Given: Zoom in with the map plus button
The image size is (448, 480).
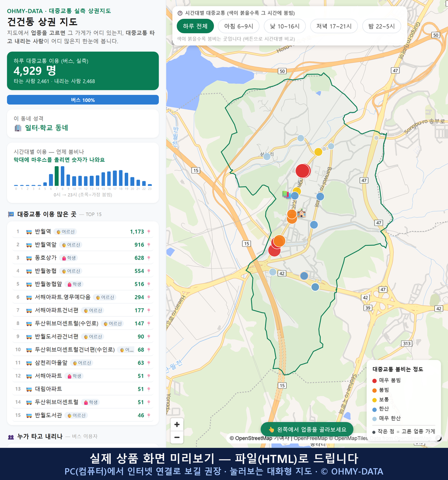Looking at the screenshot, I should (x=177, y=424).
